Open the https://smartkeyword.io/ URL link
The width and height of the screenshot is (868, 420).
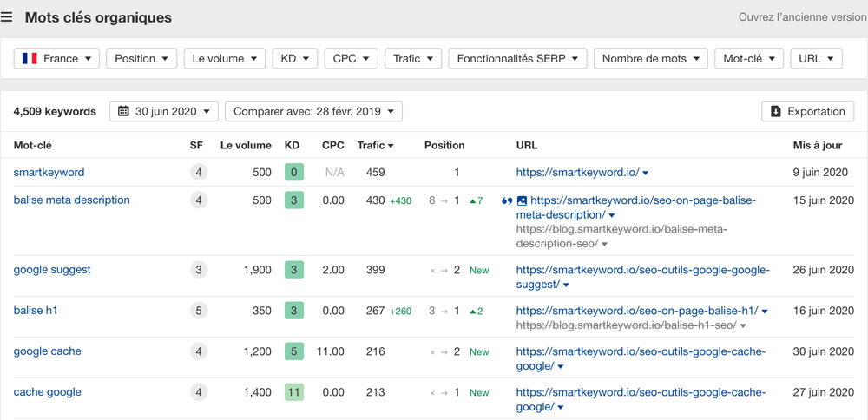click(578, 172)
